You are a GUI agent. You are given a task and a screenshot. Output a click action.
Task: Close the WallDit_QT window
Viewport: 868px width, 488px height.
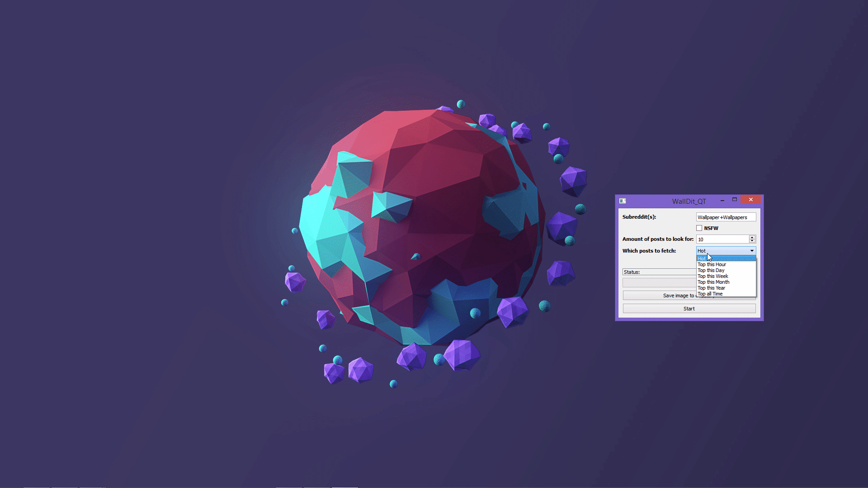(x=751, y=200)
